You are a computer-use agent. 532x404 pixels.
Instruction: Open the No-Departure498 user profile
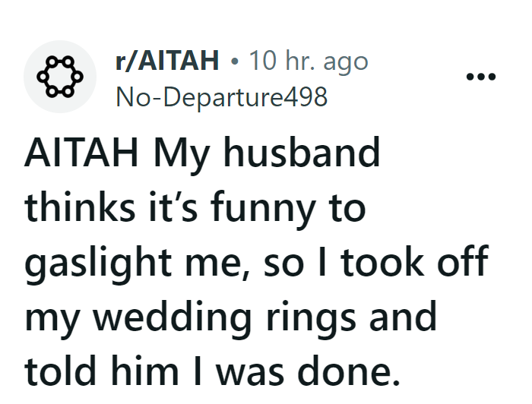[x=220, y=96]
